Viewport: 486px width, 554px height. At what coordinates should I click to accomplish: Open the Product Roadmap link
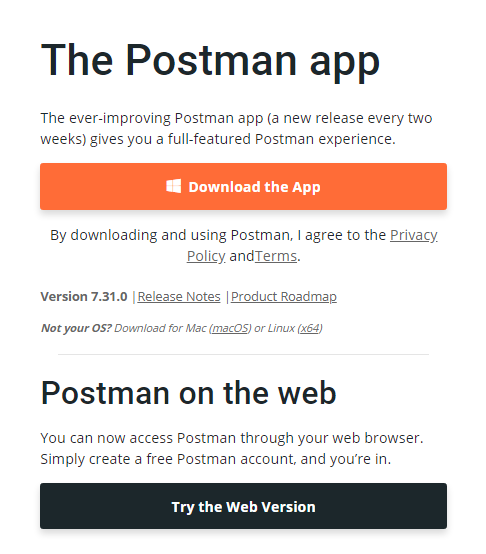pos(284,296)
